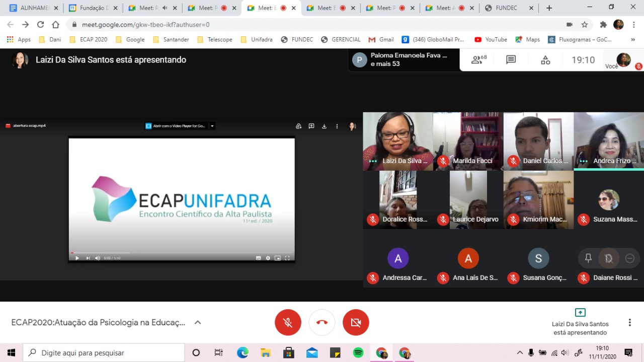Reload the Meet page

[41, 25]
